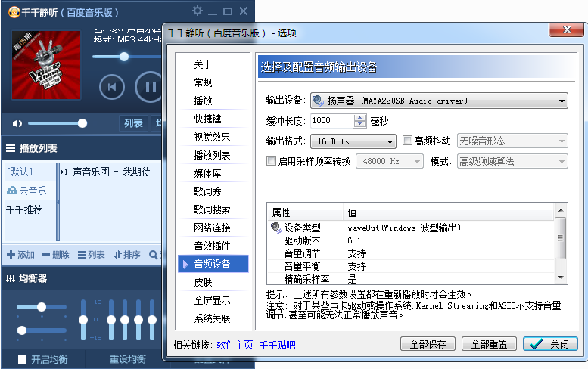Click the search magnifier in playlist toolbar
The height and width of the screenshot is (369, 588).
pyautogui.click(x=153, y=255)
